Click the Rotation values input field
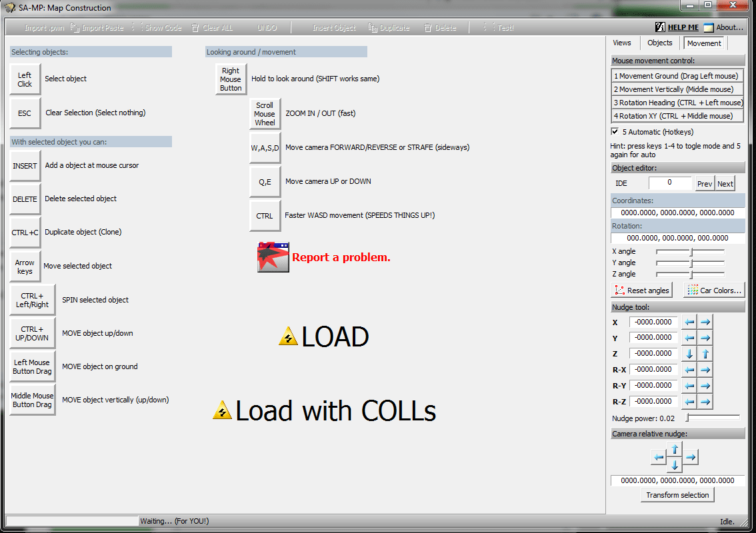This screenshot has height=533, width=756. click(677, 238)
